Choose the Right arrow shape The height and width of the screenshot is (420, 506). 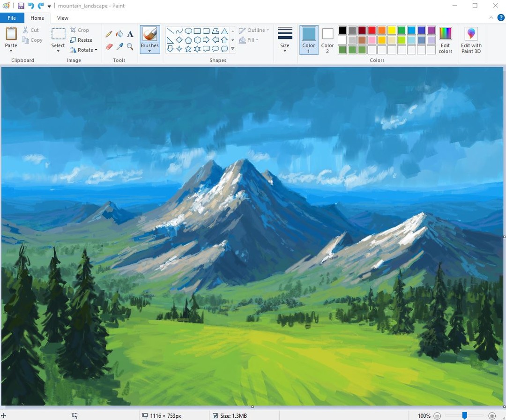point(206,40)
